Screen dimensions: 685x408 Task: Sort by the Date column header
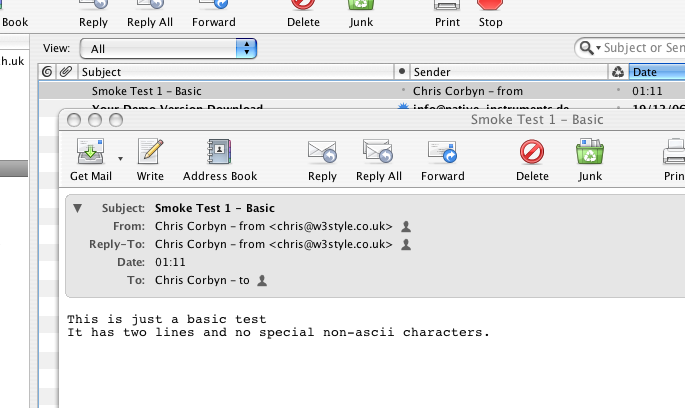[x=655, y=72]
